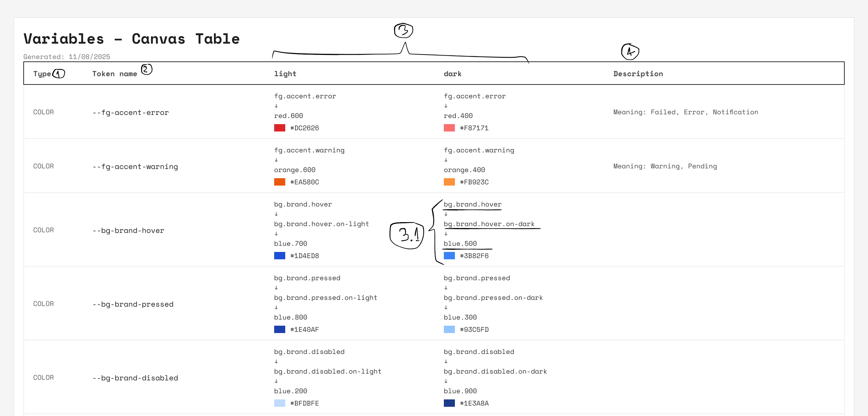Click the #93C5FD blue swatch
This screenshot has width=868, height=416.
(449, 329)
